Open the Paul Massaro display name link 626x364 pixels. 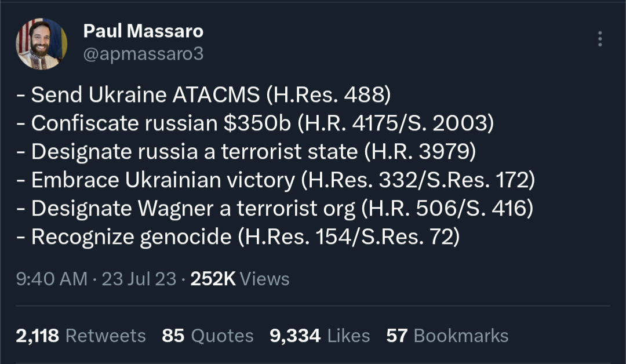coord(143,31)
